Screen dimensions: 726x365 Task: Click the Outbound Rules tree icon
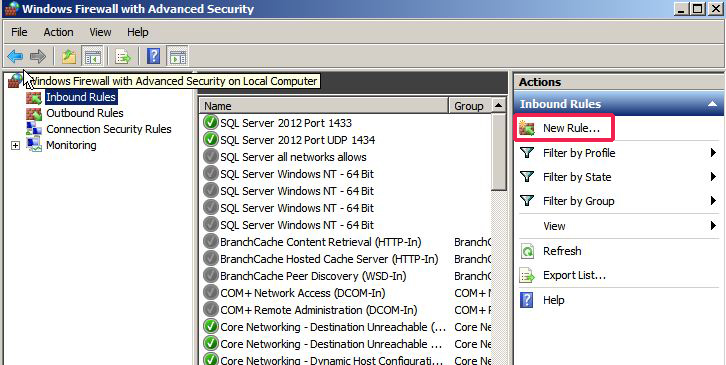pyautogui.click(x=34, y=113)
